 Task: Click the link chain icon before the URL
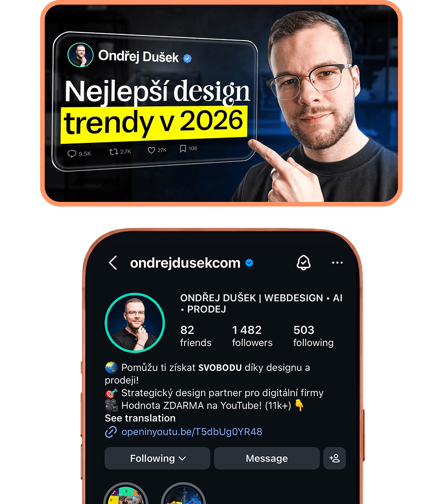tap(111, 432)
